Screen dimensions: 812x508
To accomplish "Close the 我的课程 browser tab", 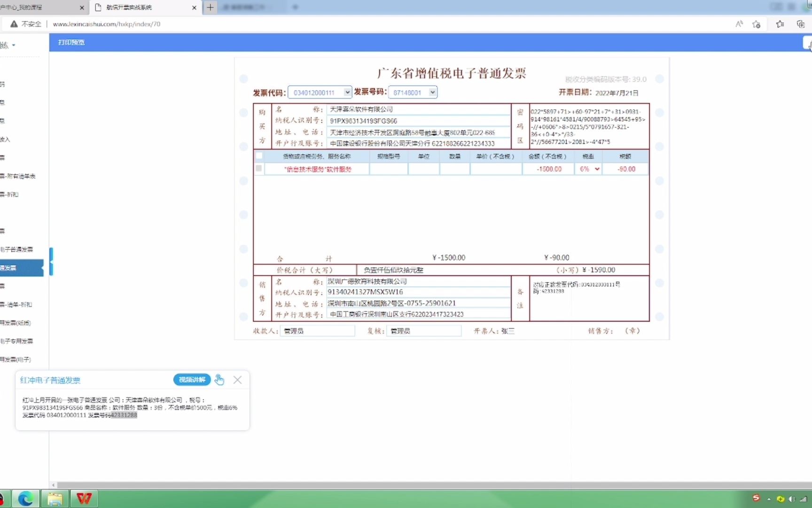I will coord(82,8).
